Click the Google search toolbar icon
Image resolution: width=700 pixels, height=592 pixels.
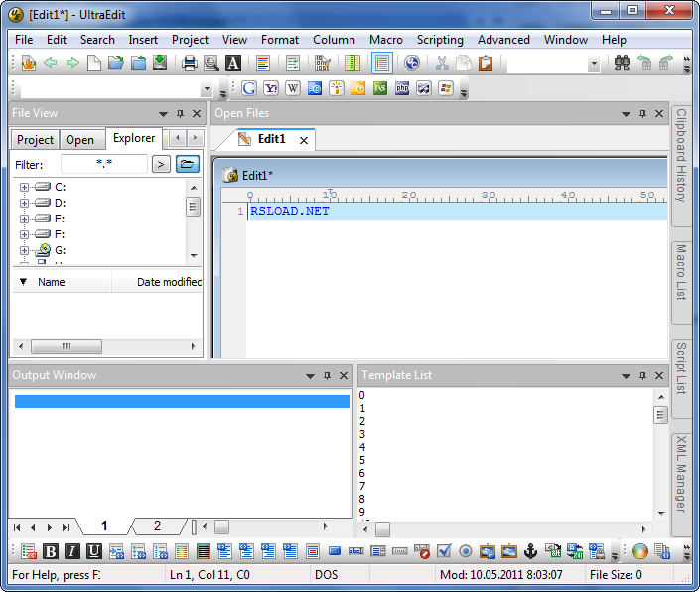click(249, 88)
